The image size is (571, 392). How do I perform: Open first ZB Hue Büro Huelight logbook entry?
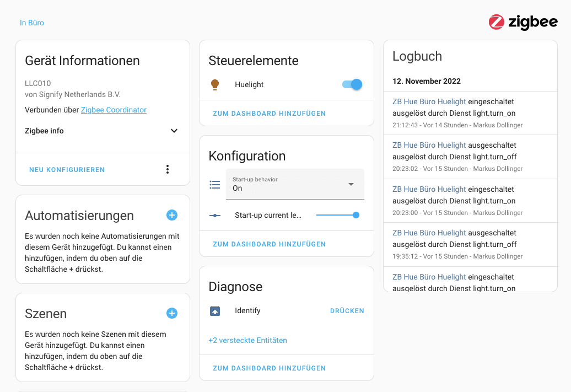click(429, 101)
